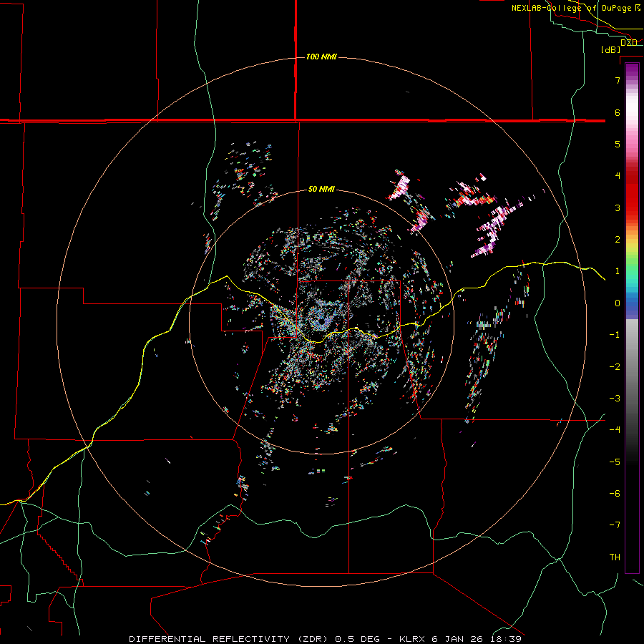644x644 pixels.
Task: Click the 2 label on the ZDR scale
Action: [x=618, y=239]
